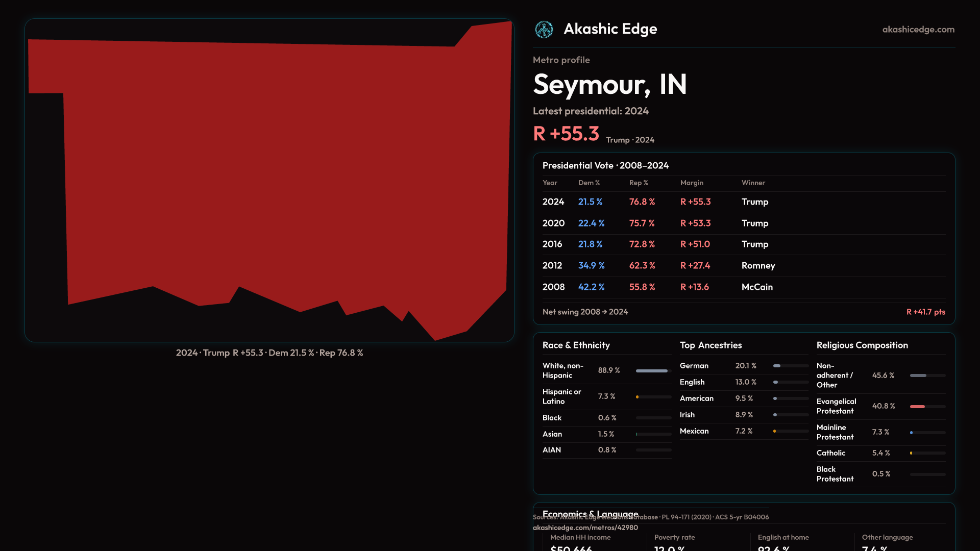Click the Akashic Edge logo icon
The height and width of the screenshot is (551, 980).
click(x=544, y=30)
